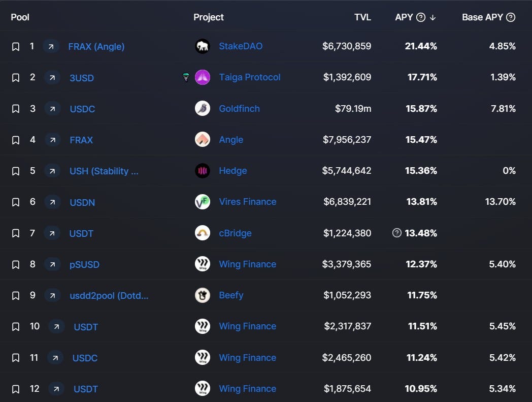Open the Taiga Protocol project link
The height and width of the screenshot is (402, 532).
pyautogui.click(x=249, y=77)
